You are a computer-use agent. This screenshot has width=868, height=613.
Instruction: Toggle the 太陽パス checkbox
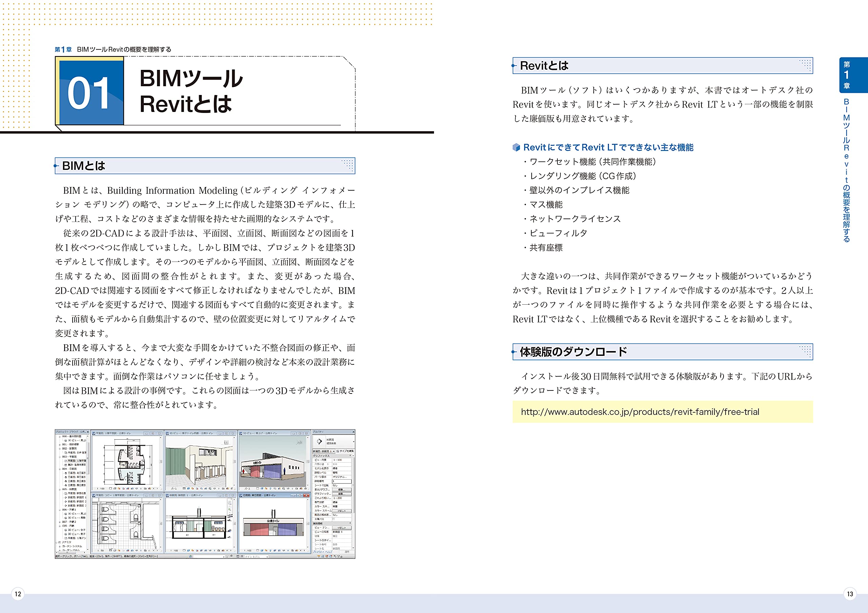coord(334,519)
